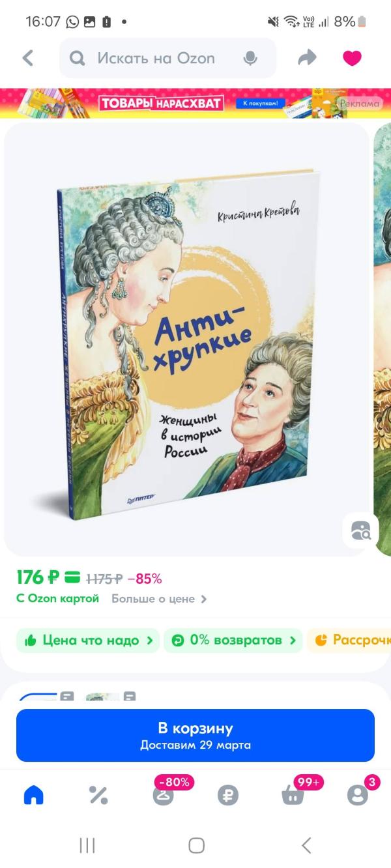Tap the back arrow icon
This screenshot has width=391, height=868.
27,58
